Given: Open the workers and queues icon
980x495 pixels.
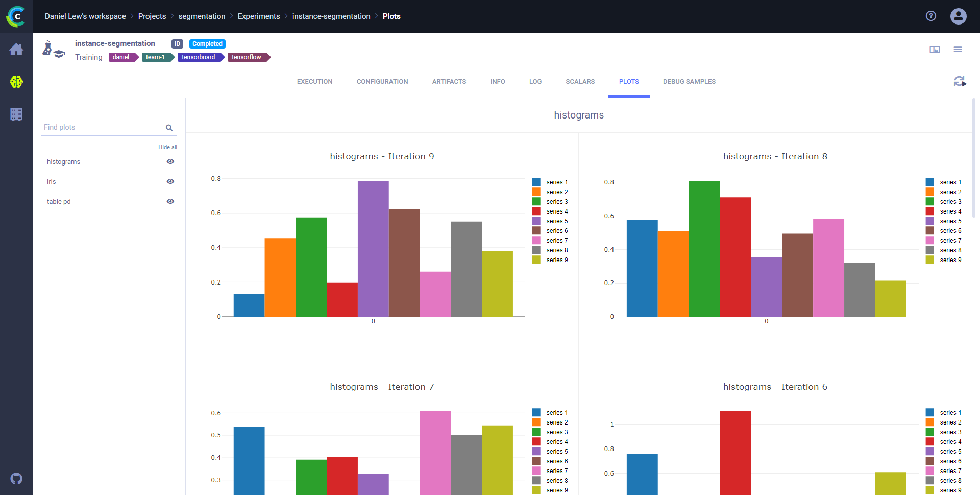Looking at the screenshot, I should 16,114.
